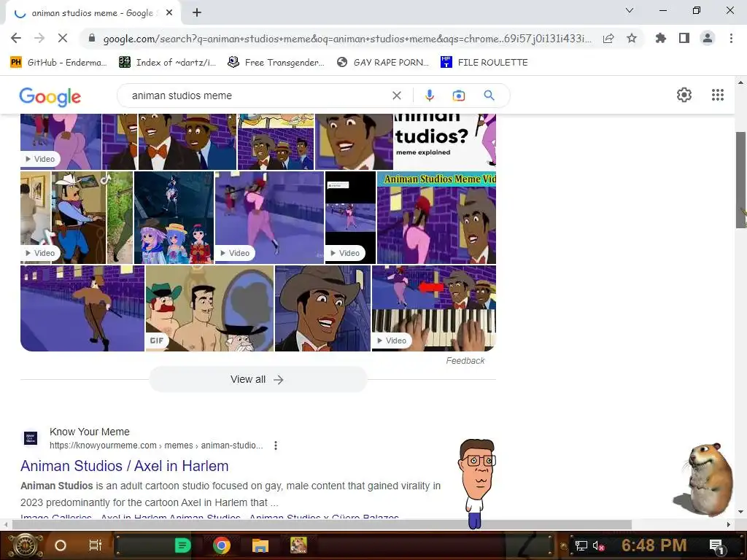Image resolution: width=747 pixels, height=560 pixels.
Task: Open Animan Studios / Axel in Harlem result
Action: pyautogui.click(x=124, y=466)
